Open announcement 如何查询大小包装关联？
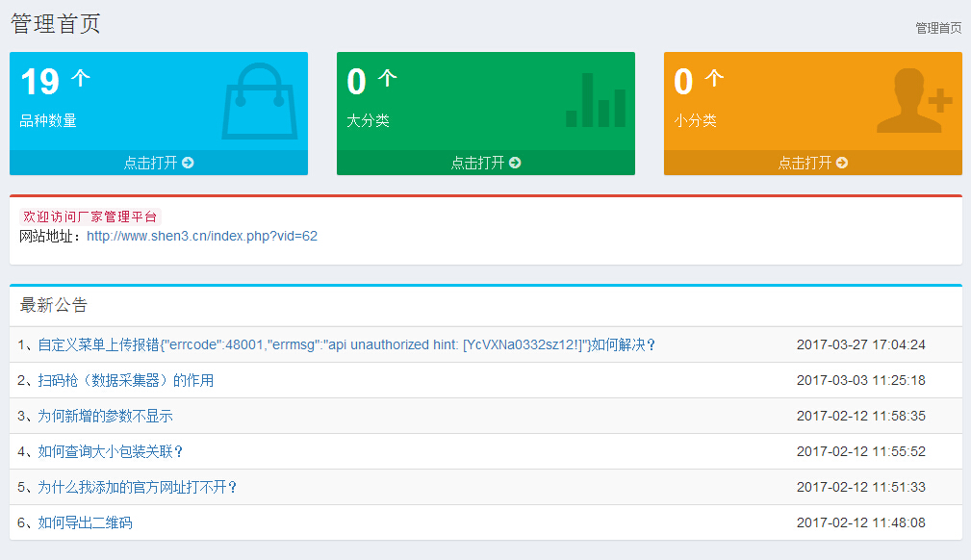The height and width of the screenshot is (560, 971). pyautogui.click(x=111, y=451)
